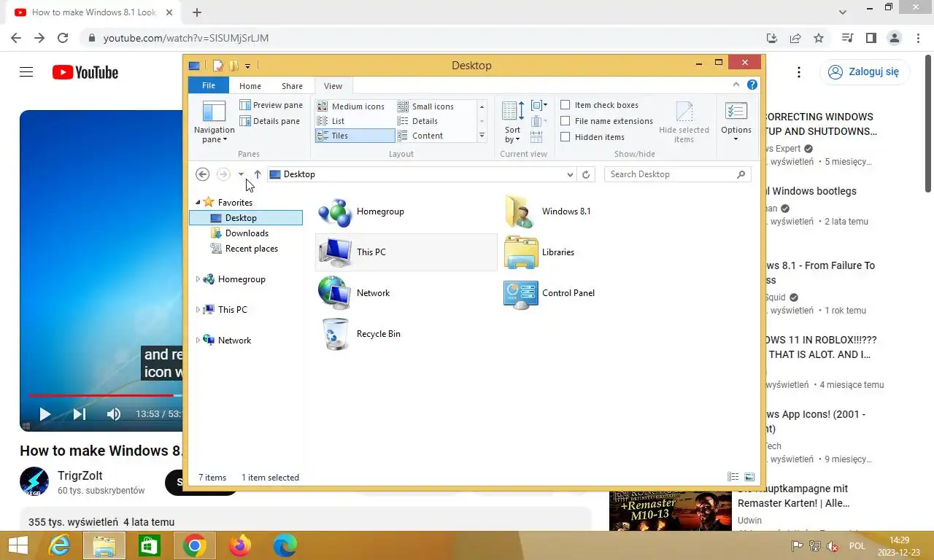Switch to the Share ribbon tab
Viewport: 934px width, 560px height.
point(292,86)
